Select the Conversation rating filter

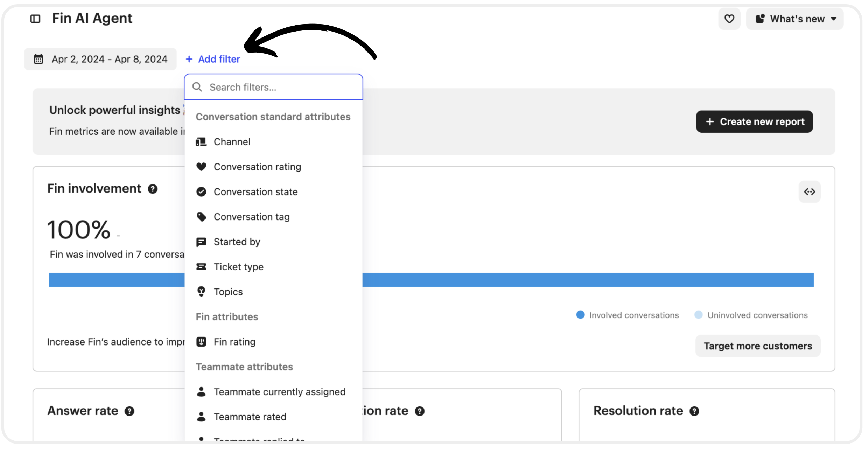(x=273, y=167)
